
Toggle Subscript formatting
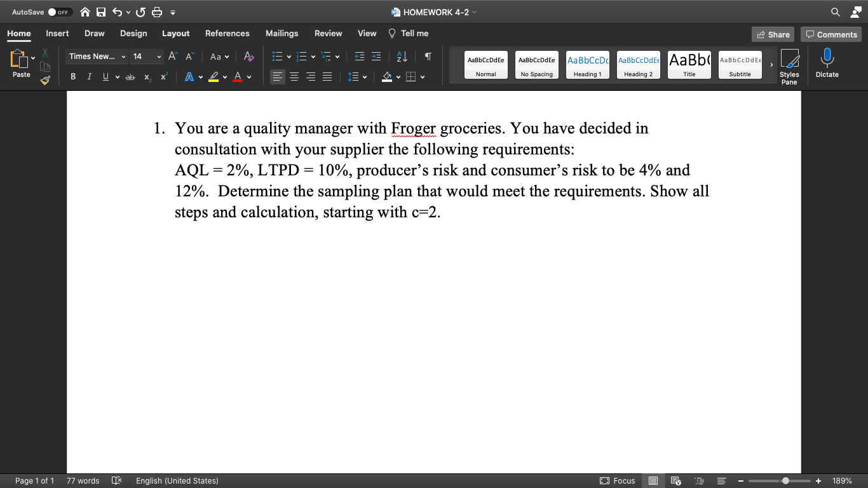pos(147,77)
